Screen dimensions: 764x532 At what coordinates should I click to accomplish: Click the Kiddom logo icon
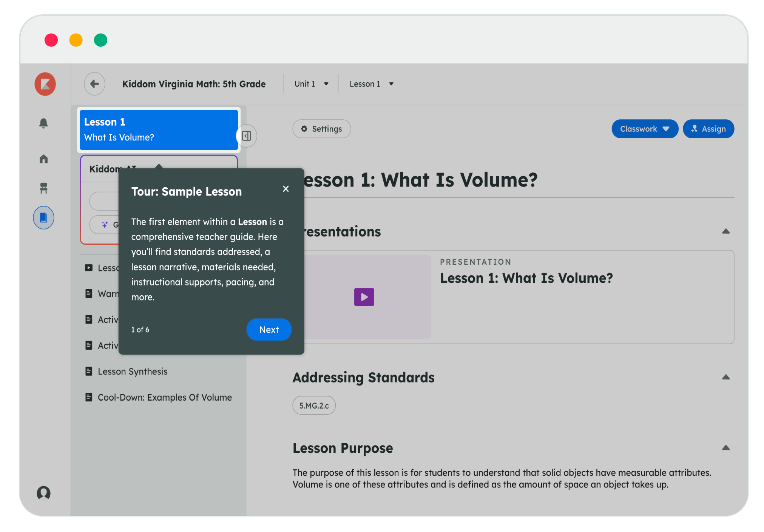(45, 84)
